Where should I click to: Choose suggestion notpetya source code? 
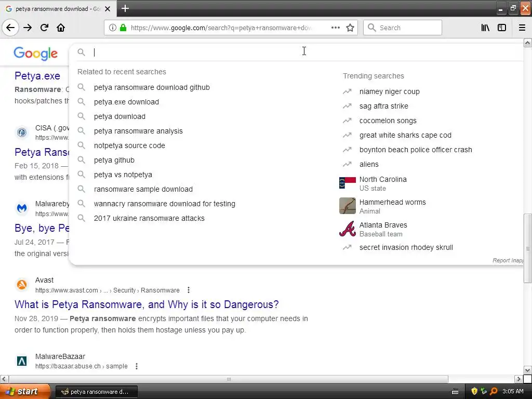[129, 145]
